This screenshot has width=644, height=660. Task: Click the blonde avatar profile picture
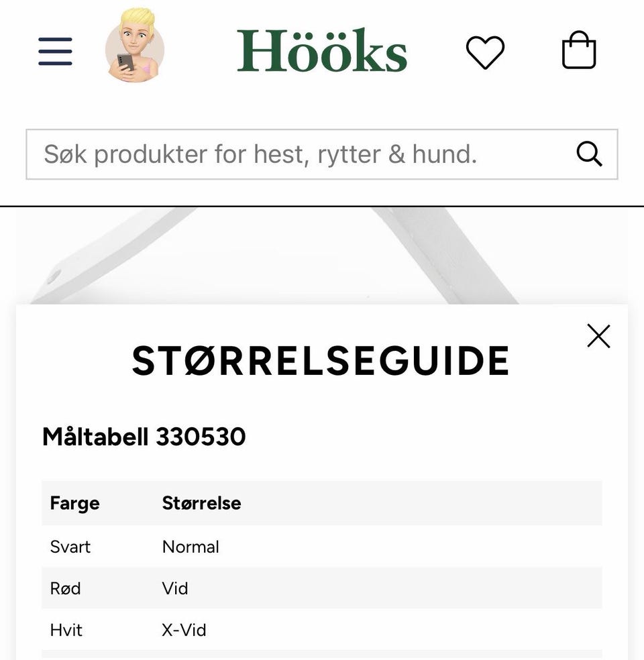(x=134, y=46)
